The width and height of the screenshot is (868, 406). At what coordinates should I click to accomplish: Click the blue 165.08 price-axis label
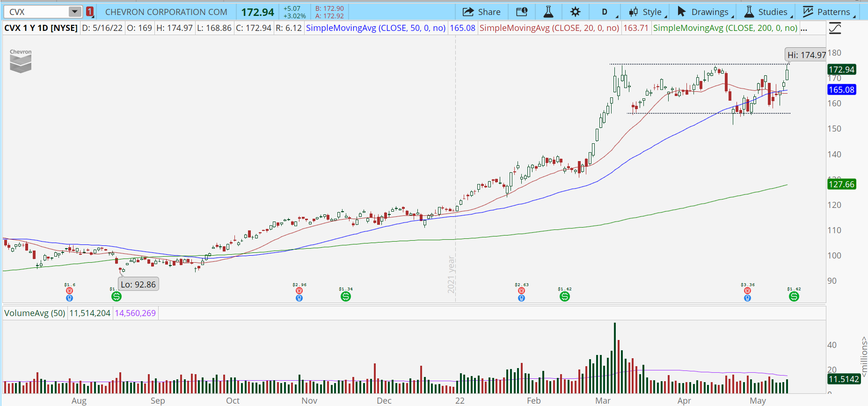[x=841, y=90]
